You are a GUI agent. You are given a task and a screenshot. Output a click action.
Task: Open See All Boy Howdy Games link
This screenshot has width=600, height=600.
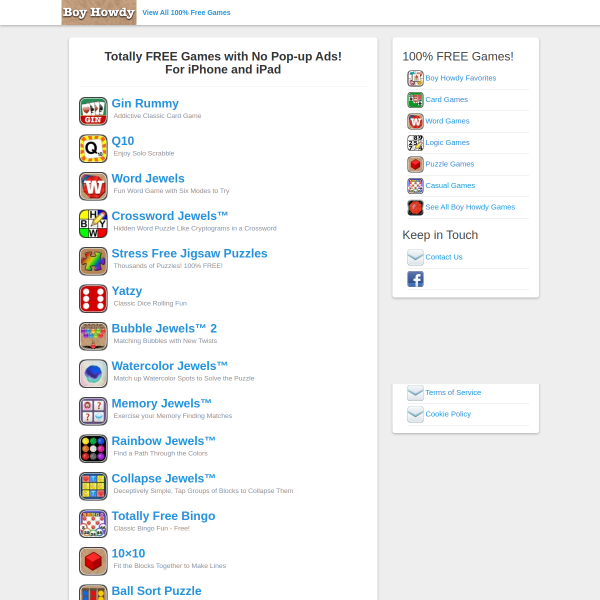470,207
